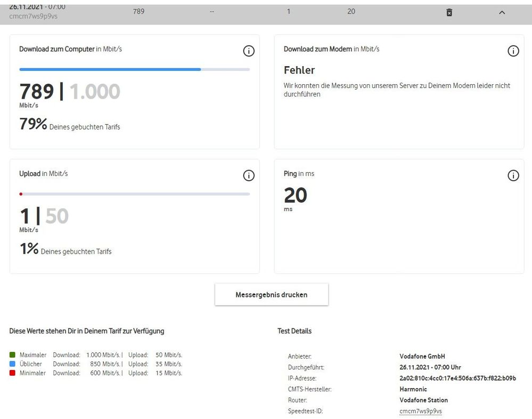Collapse the expanded measurement row
Viewport: 532px width, 419px height.
point(502,12)
